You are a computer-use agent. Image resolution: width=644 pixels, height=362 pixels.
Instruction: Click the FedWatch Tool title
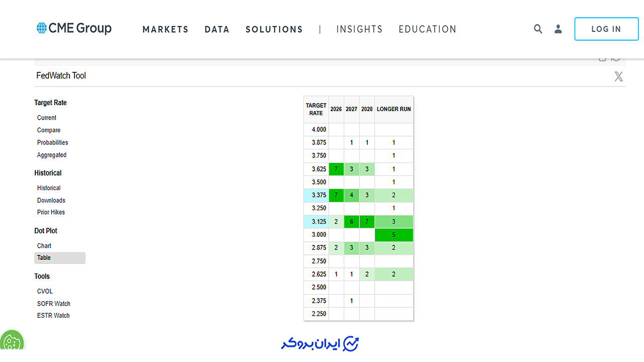[x=61, y=76]
